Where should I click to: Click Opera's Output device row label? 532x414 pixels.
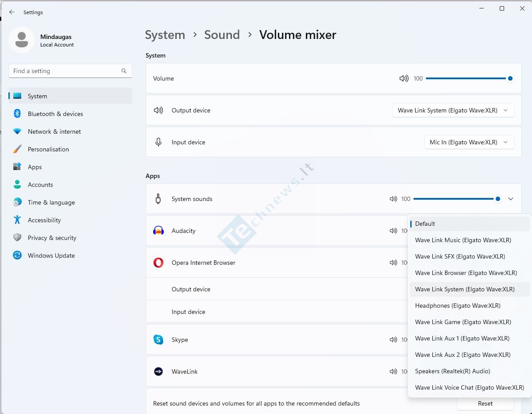191,289
